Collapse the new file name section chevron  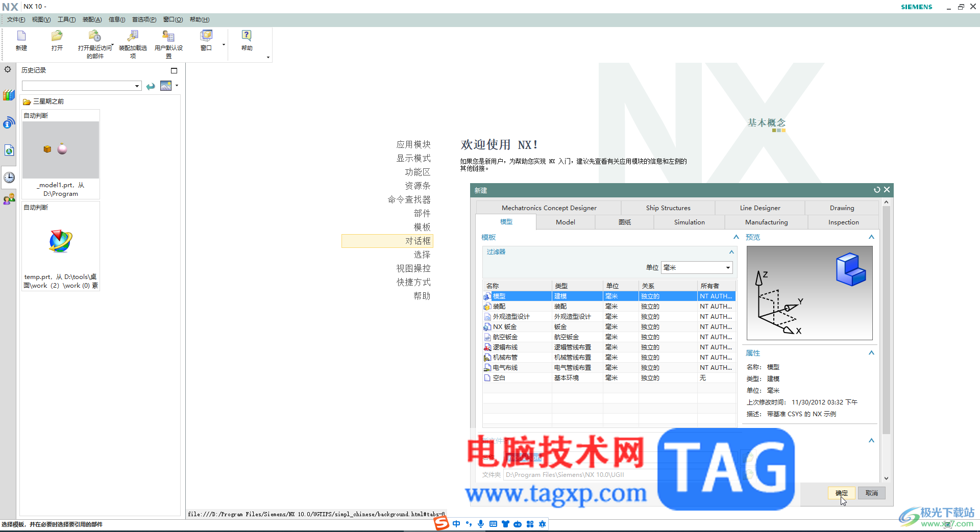click(x=871, y=440)
